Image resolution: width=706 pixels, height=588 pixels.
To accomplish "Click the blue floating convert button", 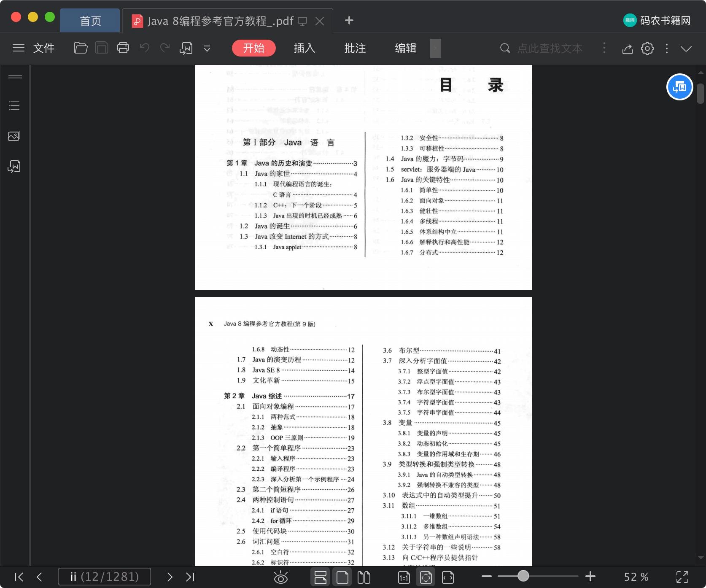I will tap(679, 87).
